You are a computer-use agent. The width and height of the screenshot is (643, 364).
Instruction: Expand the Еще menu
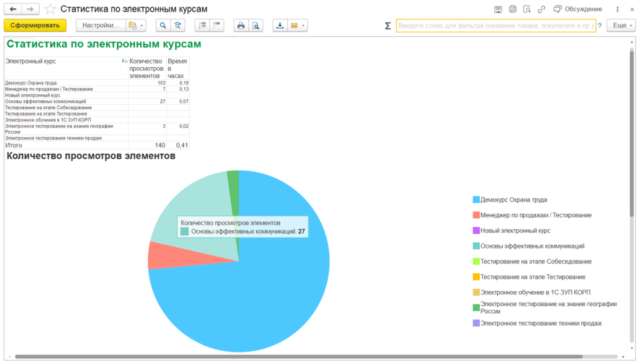click(x=620, y=26)
